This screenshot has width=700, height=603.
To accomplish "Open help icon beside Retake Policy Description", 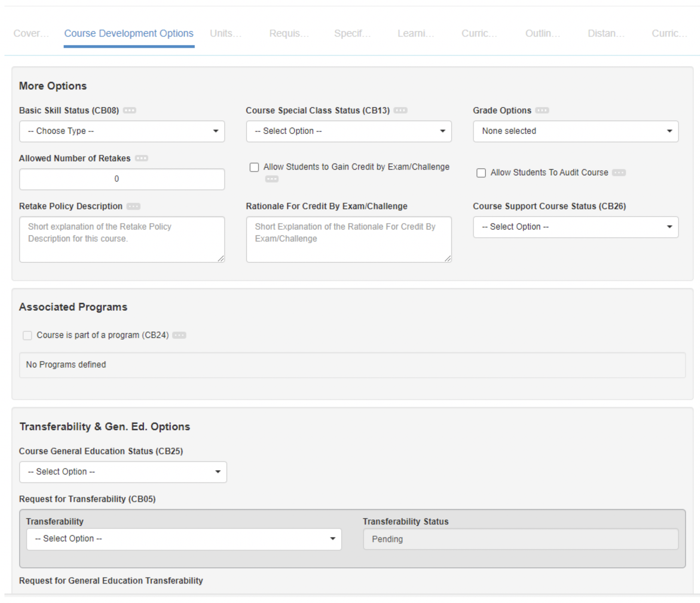I will 133,206.
